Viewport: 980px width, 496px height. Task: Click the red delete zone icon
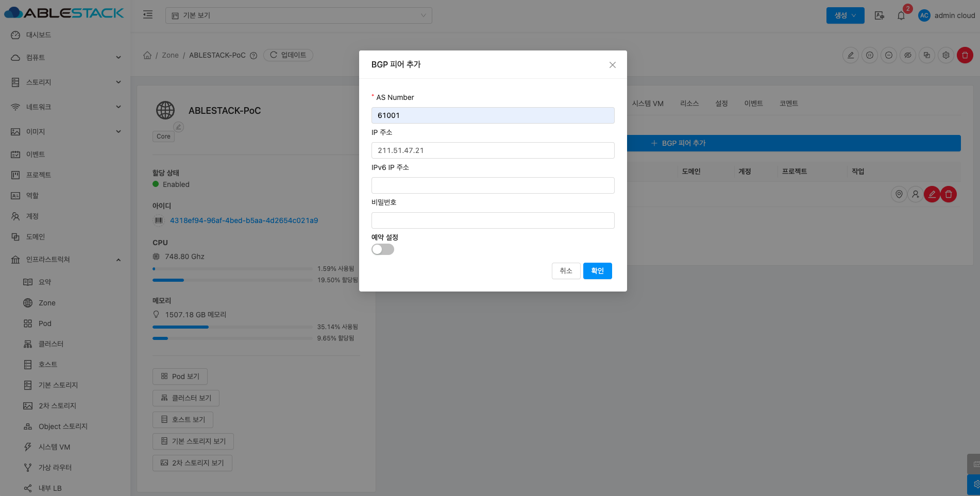tap(965, 55)
